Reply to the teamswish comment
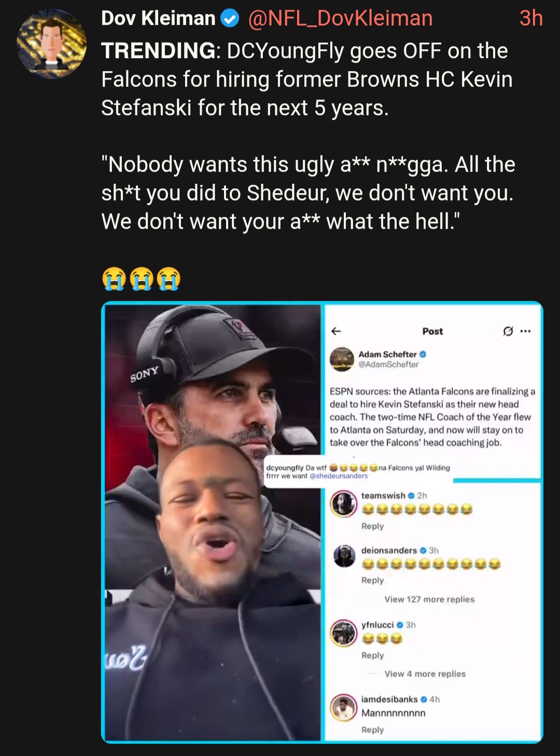The width and height of the screenshot is (560, 756). [x=372, y=526]
